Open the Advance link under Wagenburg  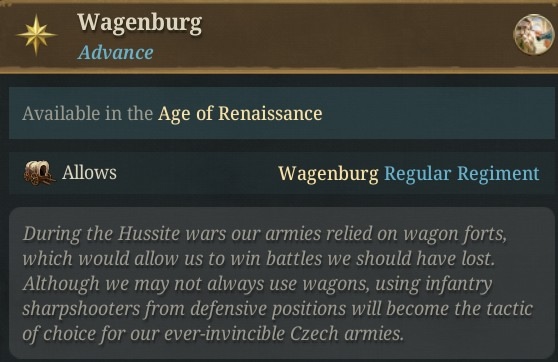pos(116,52)
